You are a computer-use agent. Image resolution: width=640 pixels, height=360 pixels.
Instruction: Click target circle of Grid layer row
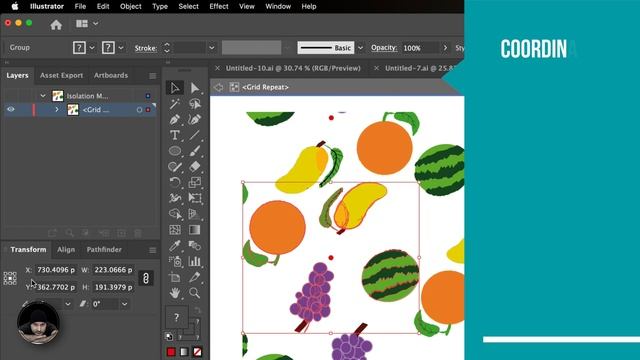point(140,110)
